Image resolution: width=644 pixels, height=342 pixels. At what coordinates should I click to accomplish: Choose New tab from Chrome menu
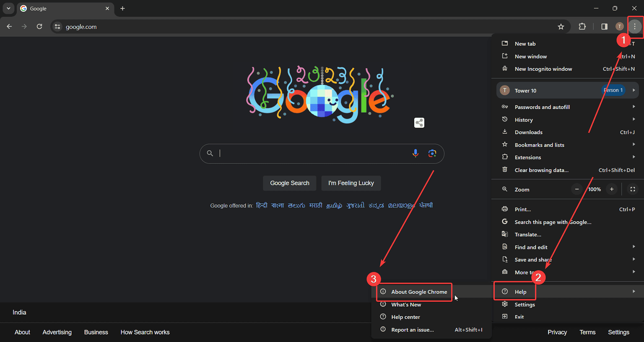coord(568,44)
